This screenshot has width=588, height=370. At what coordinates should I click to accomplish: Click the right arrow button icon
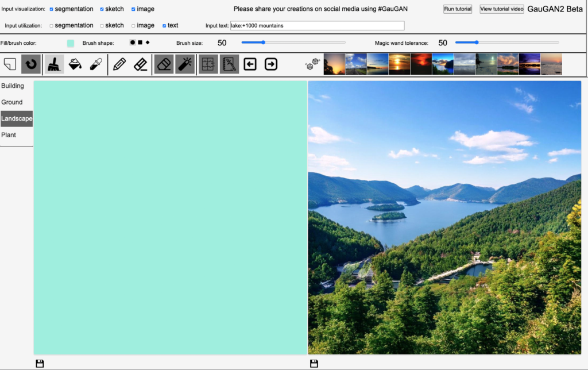coord(271,64)
